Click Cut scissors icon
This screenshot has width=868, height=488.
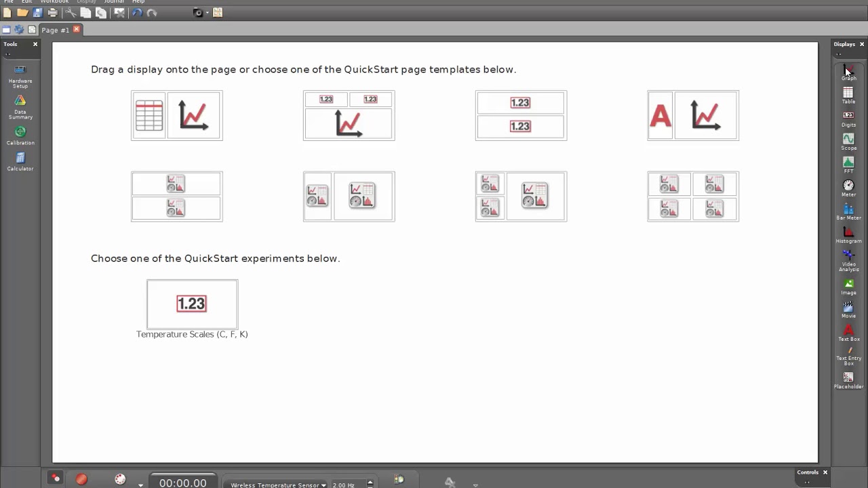coord(71,12)
